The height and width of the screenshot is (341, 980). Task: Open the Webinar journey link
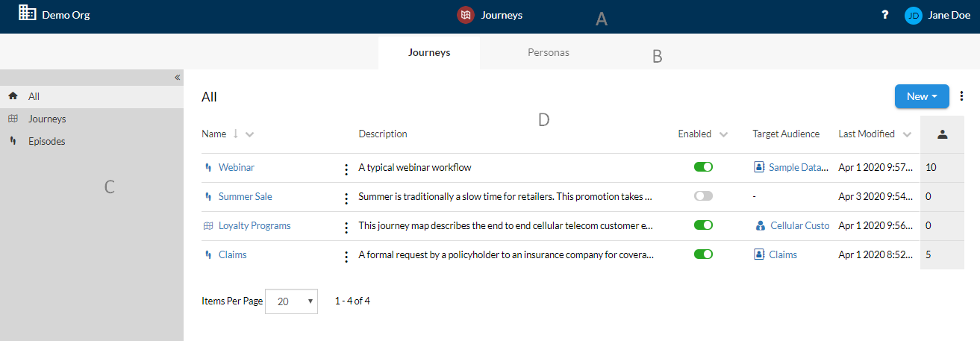tap(237, 168)
